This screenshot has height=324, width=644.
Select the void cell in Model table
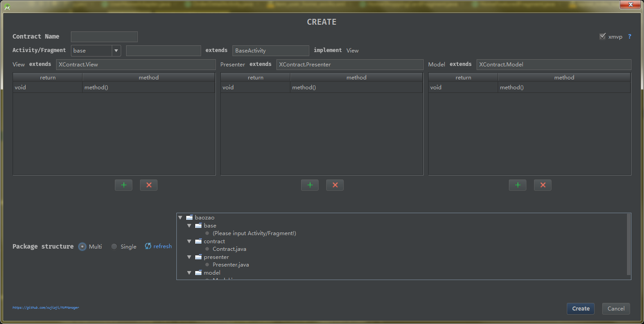coord(463,88)
